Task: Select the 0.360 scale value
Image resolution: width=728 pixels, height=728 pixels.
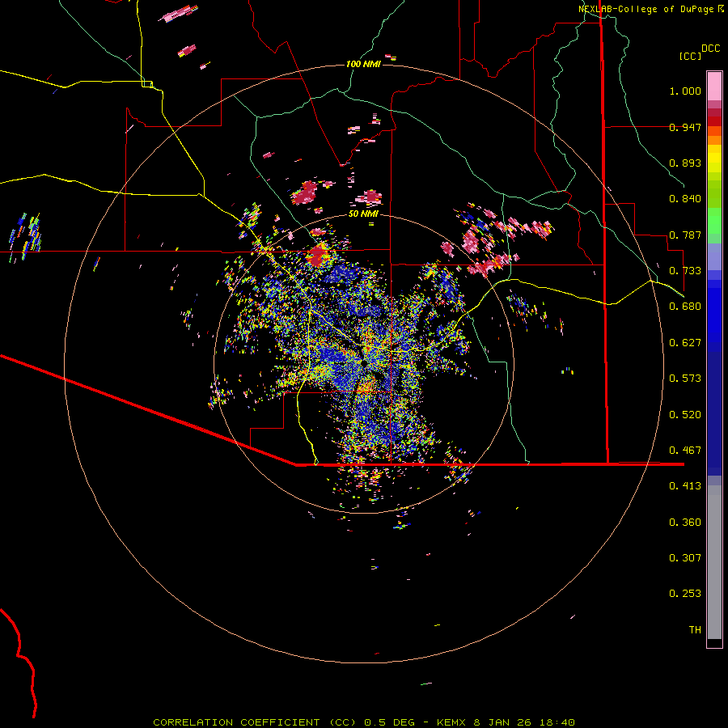Action: point(685,523)
